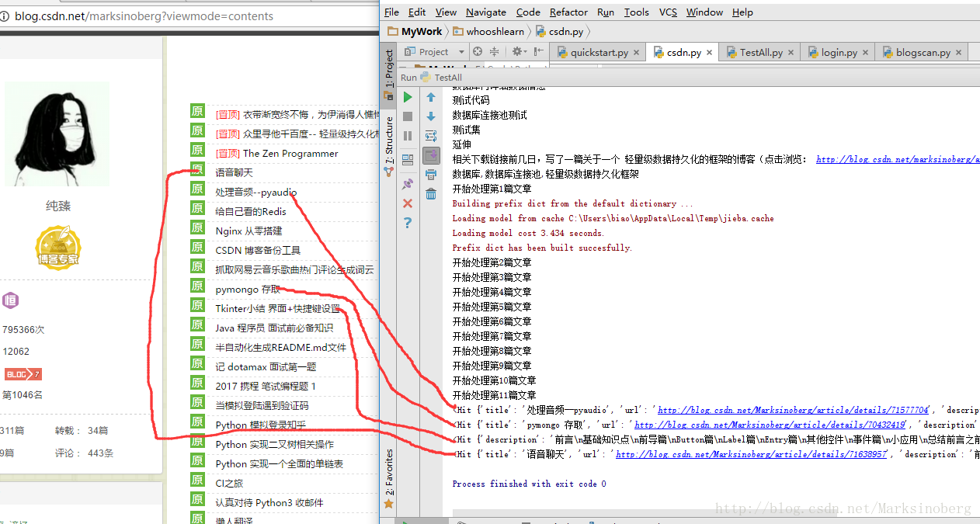Viewport: 980px width, 524px height.
Task: Open the 71577704 article URL in console
Action: [793, 410]
